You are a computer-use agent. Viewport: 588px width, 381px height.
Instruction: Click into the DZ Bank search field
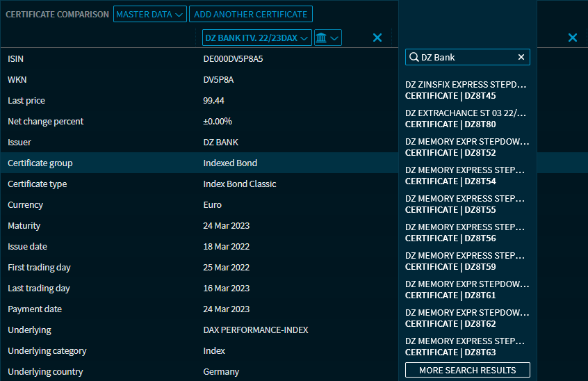(467, 57)
